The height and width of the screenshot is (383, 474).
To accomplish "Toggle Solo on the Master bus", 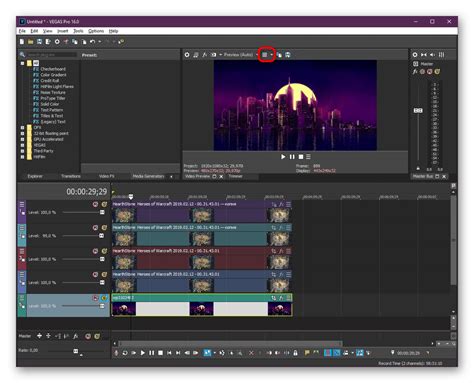I will tap(437, 71).
